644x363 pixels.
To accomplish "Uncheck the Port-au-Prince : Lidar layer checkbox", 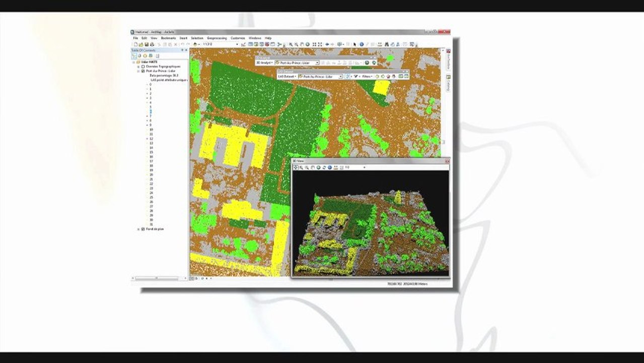I will tap(143, 71).
